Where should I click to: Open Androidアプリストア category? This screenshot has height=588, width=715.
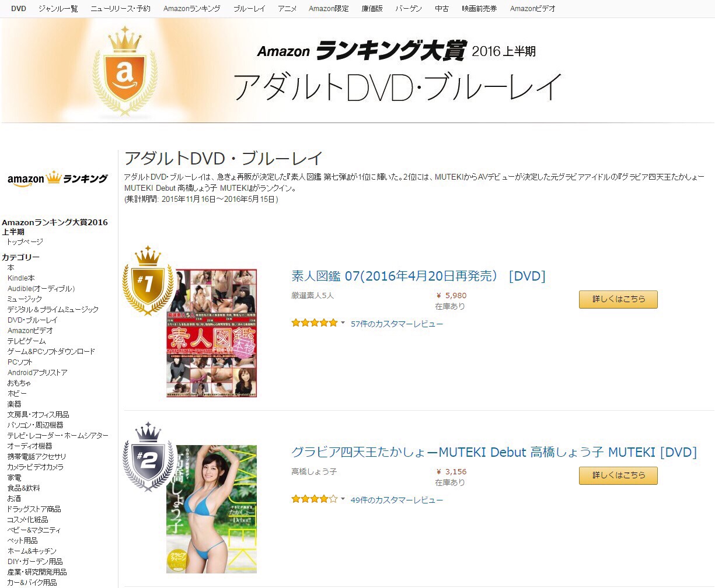click(37, 373)
